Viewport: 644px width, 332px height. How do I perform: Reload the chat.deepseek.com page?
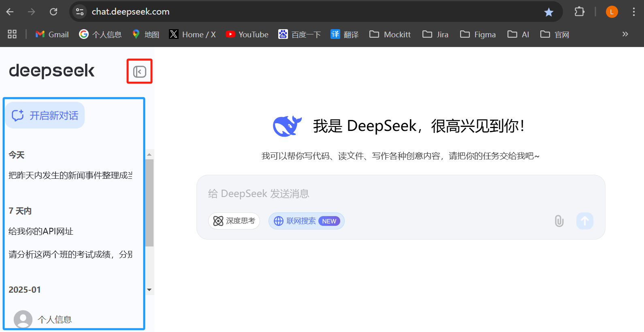pyautogui.click(x=53, y=12)
